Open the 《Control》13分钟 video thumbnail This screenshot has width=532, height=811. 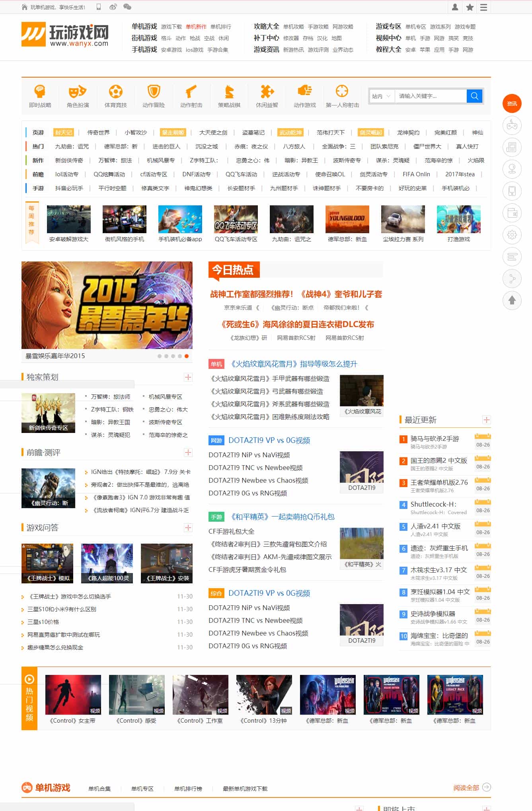click(x=264, y=694)
